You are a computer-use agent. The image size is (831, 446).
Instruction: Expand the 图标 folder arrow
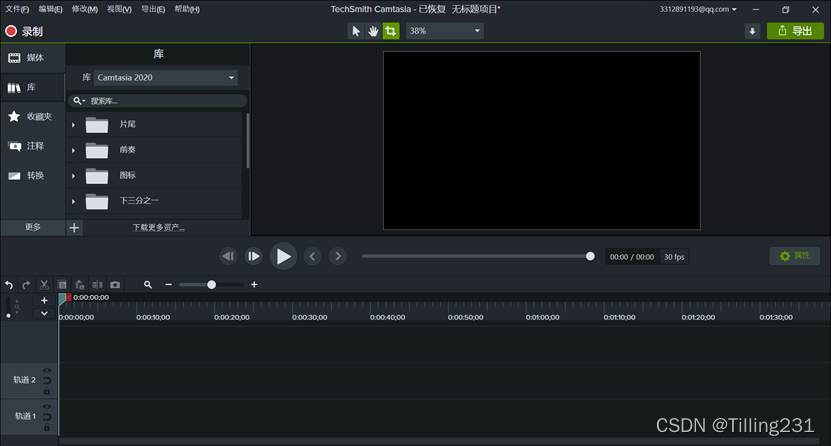pyautogui.click(x=74, y=176)
